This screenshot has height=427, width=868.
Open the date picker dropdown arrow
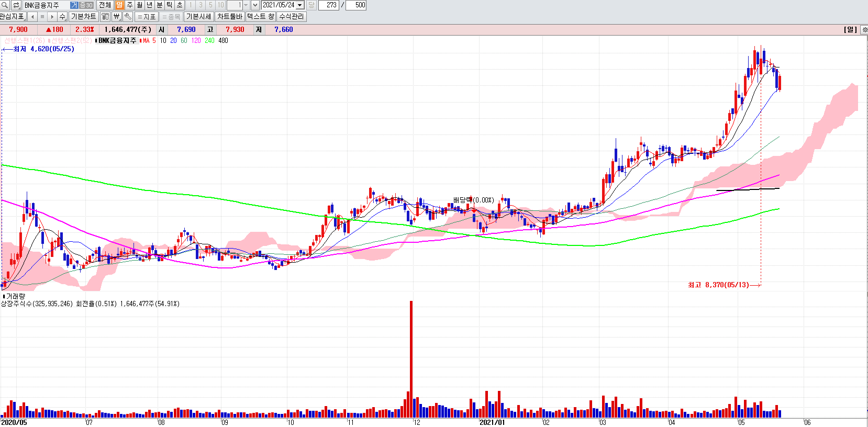(300, 5)
